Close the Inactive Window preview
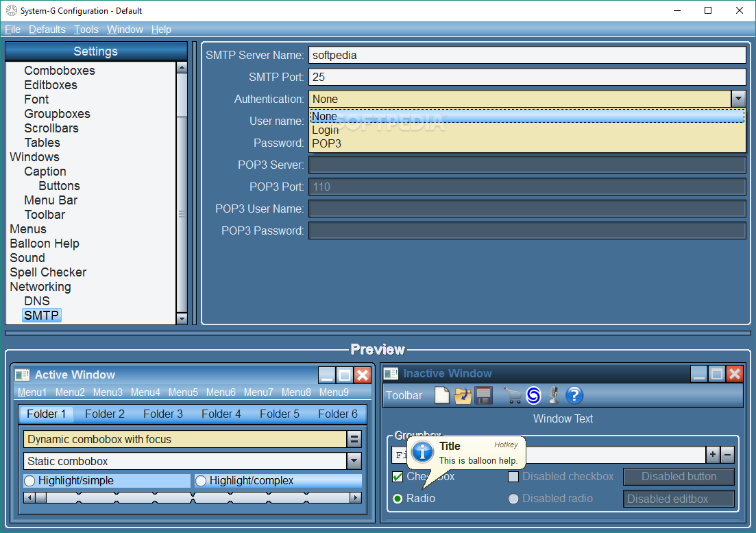The height and width of the screenshot is (533, 756). (x=735, y=373)
